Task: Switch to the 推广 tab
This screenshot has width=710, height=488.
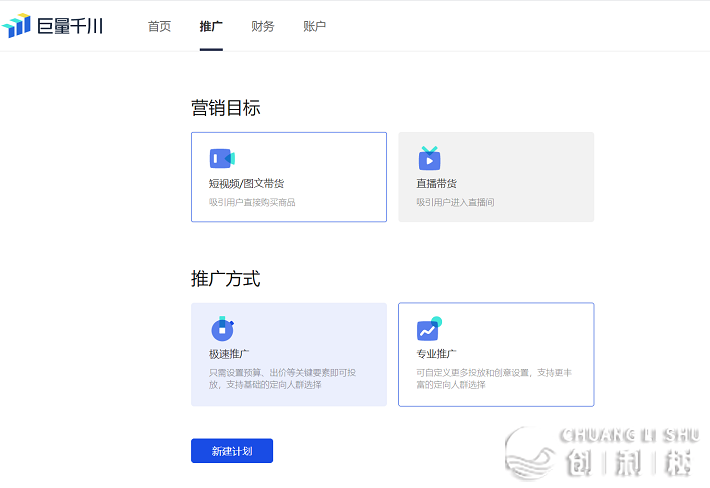Action: coord(211,26)
